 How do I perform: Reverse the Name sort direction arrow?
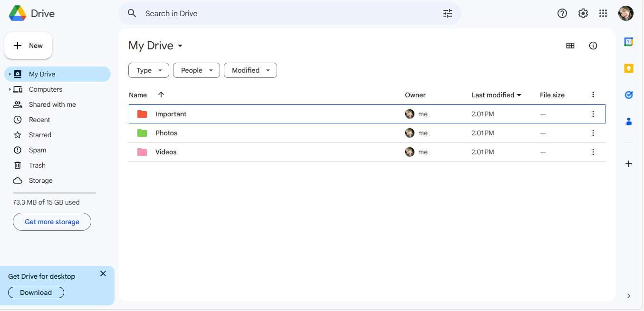[161, 94]
